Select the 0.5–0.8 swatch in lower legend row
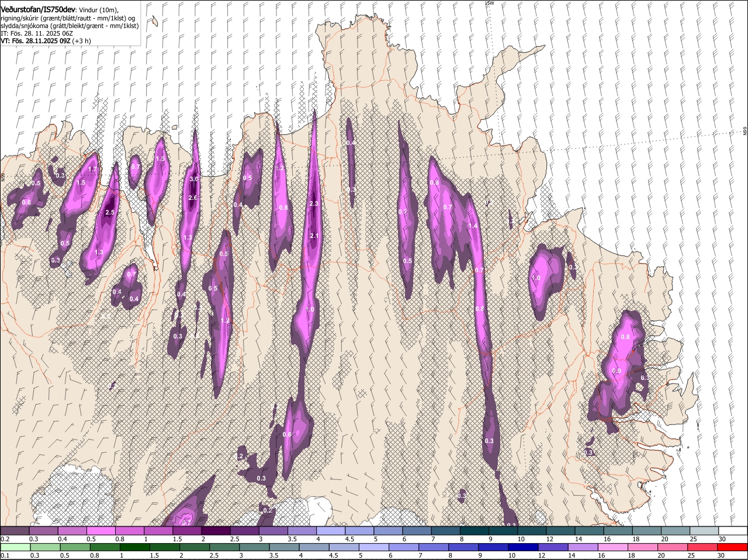Viewport: 748px width, 560px height. 75,547
